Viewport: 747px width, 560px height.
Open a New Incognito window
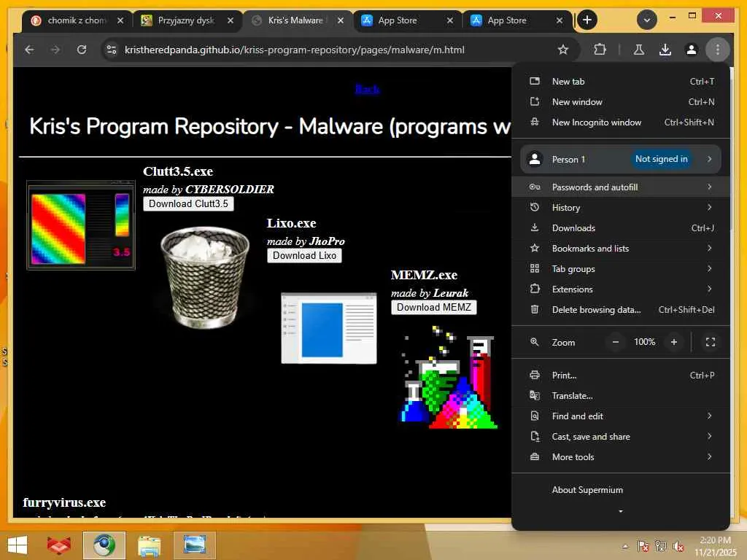(621, 122)
